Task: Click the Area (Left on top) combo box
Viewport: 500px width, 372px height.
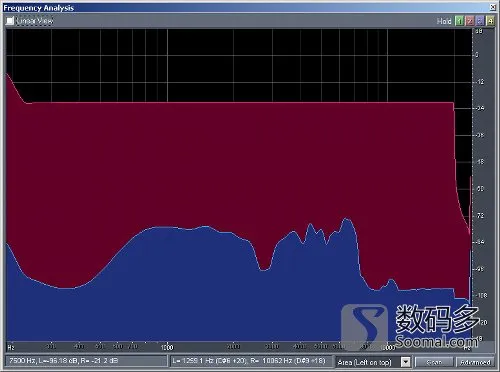Action: [372, 362]
